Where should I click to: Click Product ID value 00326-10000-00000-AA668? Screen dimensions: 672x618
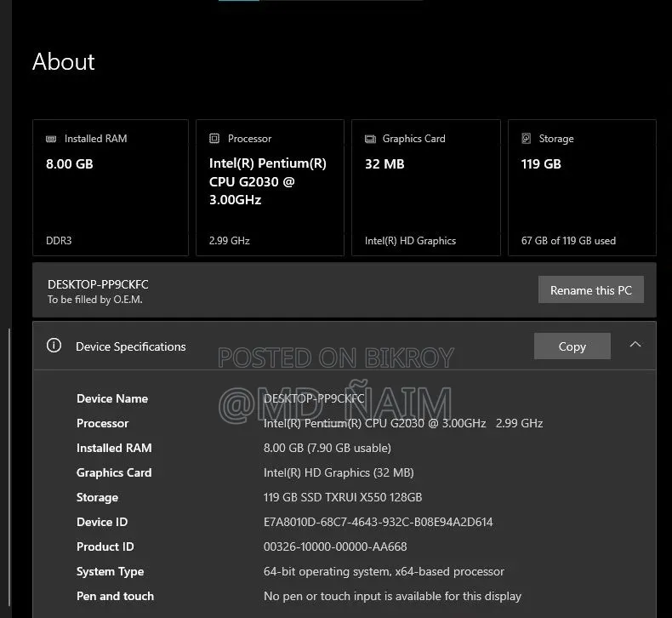335,546
